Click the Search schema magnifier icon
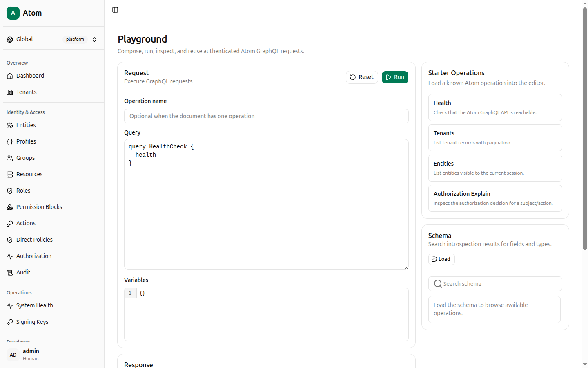The width and height of the screenshot is (588, 368). 438,284
